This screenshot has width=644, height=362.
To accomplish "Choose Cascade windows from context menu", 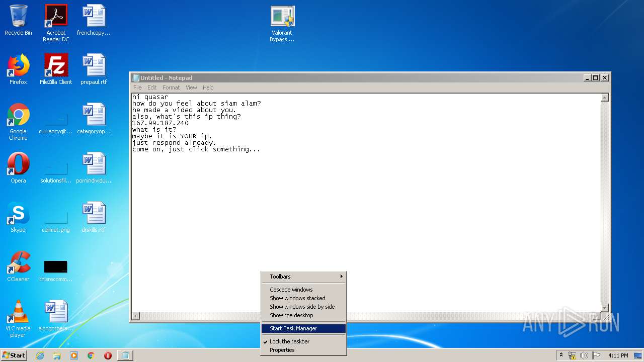I will point(303,290).
